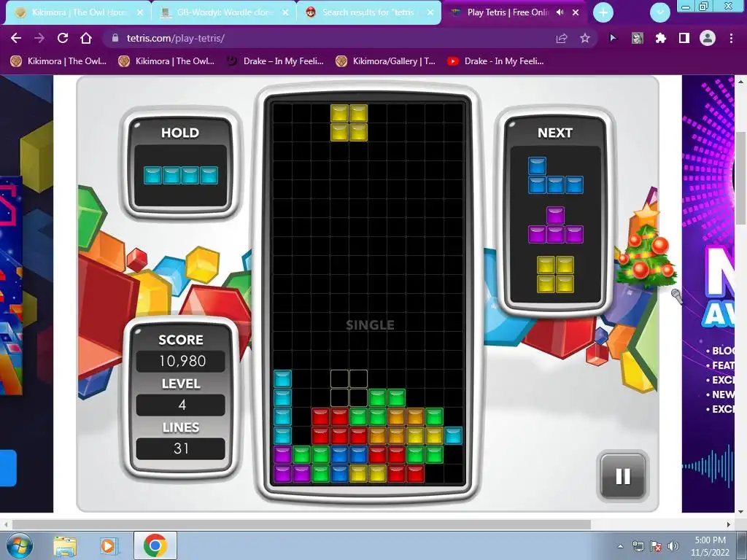
Task: Open the second Kikimora The Owl bookmark
Action: coord(166,61)
